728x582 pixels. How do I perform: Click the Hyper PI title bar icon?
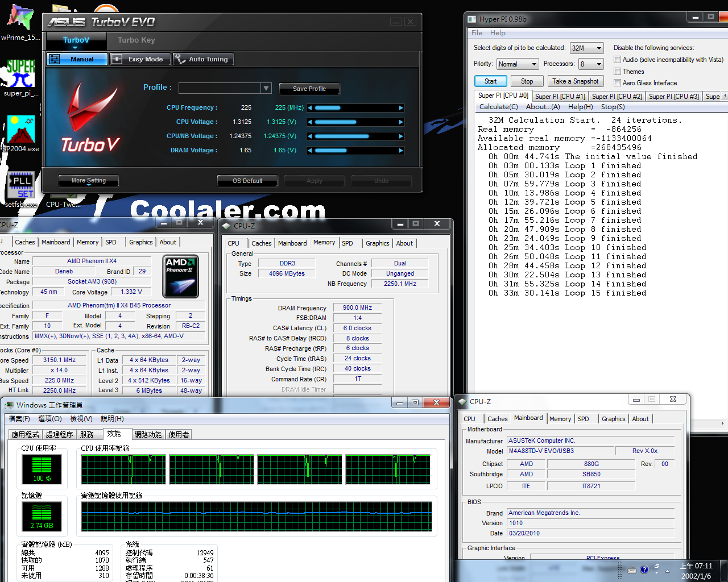point(471,19)
